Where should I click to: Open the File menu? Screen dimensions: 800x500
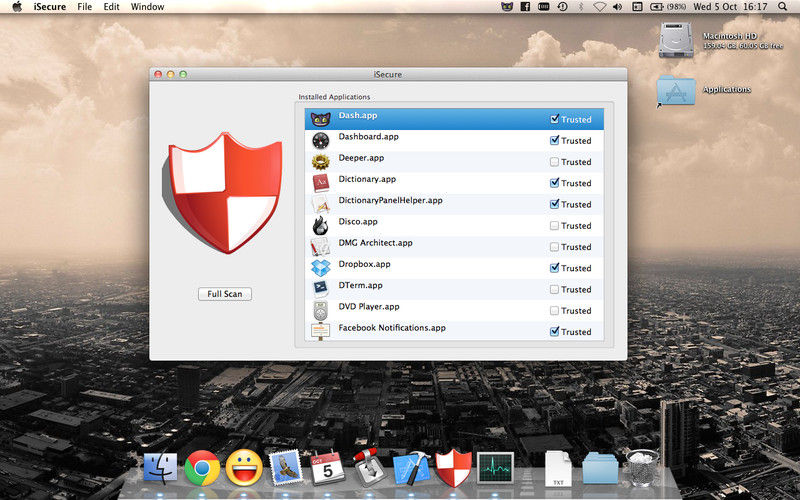pos(85,7)
